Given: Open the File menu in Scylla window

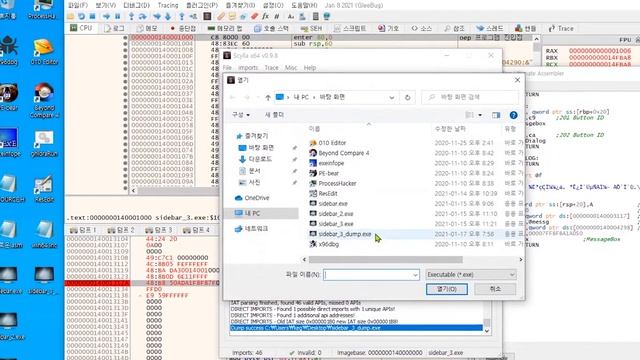Looking at the screenshot, I should [x=227, y=68].
